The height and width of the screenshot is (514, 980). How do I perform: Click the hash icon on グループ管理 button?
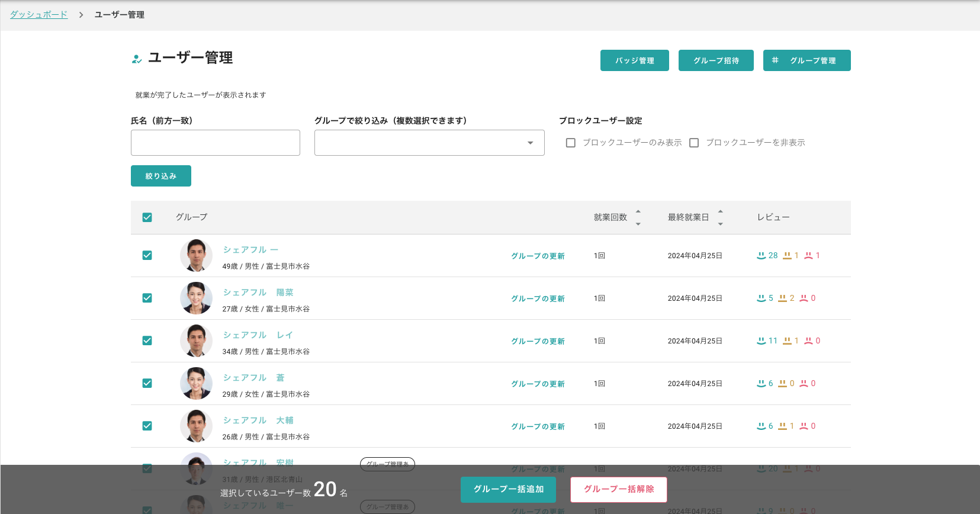click(775, 60)
